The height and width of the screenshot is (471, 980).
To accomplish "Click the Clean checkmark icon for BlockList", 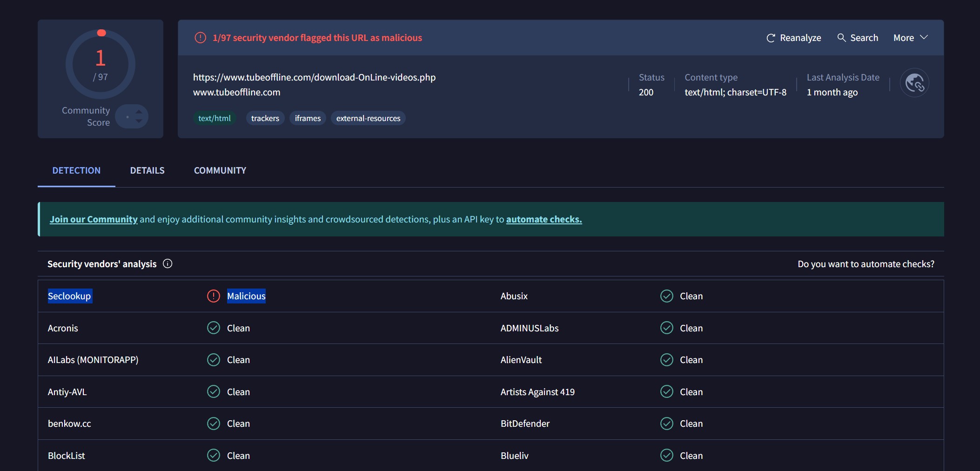I will [214, 456].
